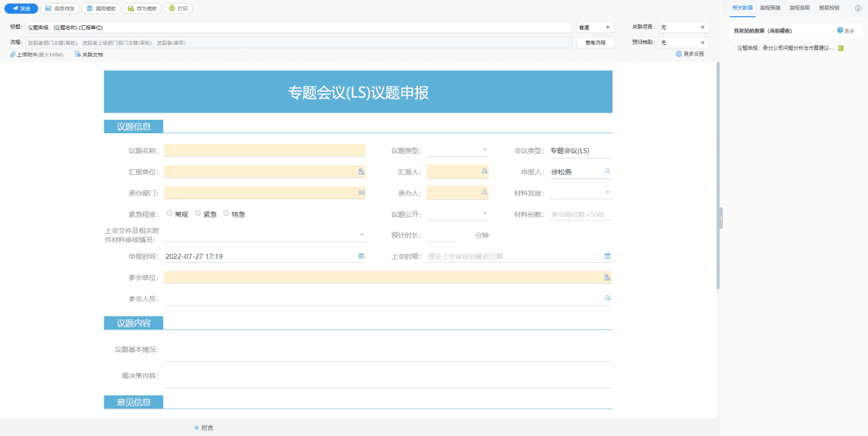Click department picker icon in 承办部门 field

[361, 192]
